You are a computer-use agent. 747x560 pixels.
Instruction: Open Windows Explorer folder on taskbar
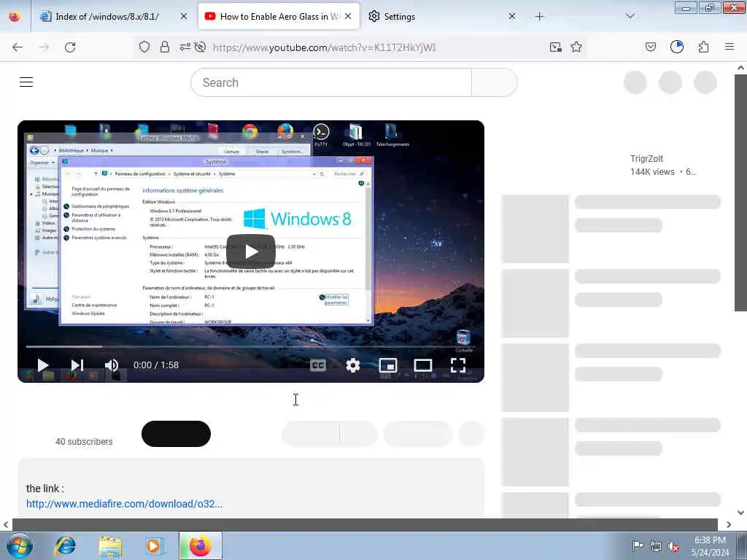click(111, 546)
